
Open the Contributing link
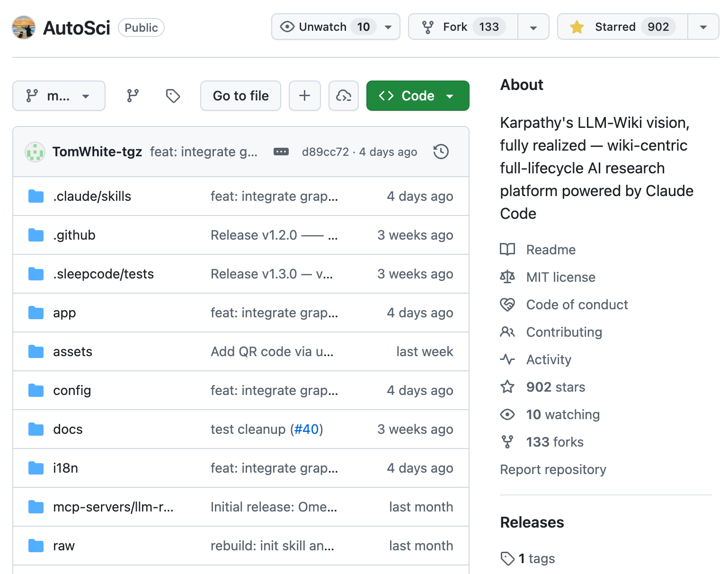[x=564, y=332]
